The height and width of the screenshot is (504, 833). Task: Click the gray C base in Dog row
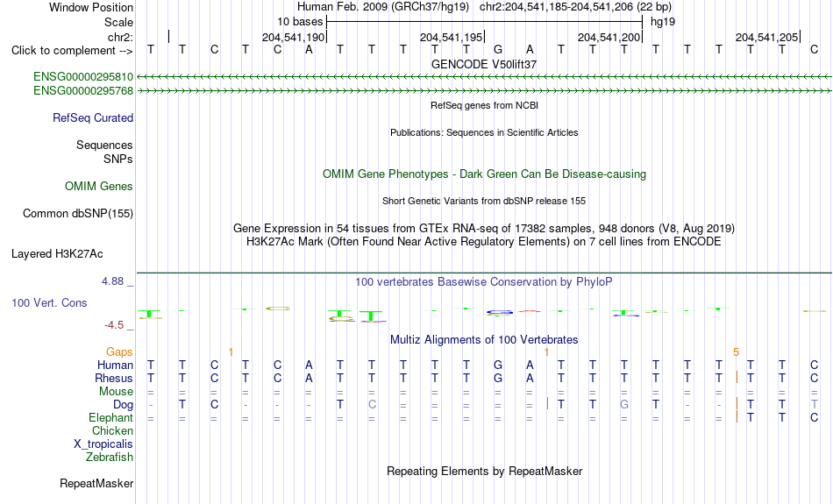372,405
